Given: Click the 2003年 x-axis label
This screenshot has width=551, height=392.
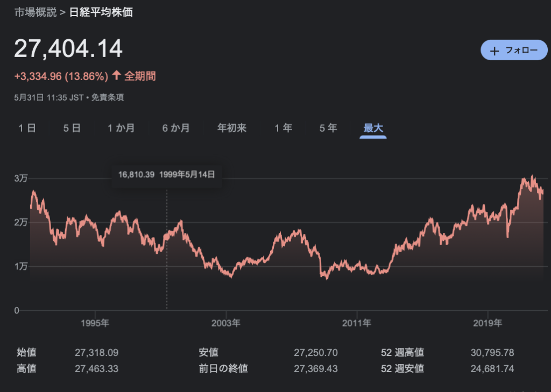Looking at the screenshot, I should click(226, 323).
